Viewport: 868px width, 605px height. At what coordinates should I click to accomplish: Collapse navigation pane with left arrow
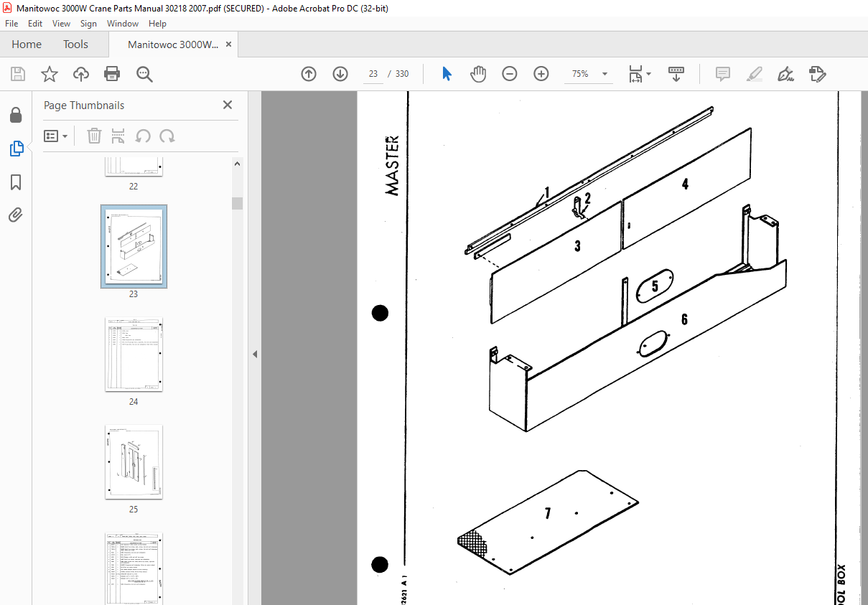pos(254,354)
